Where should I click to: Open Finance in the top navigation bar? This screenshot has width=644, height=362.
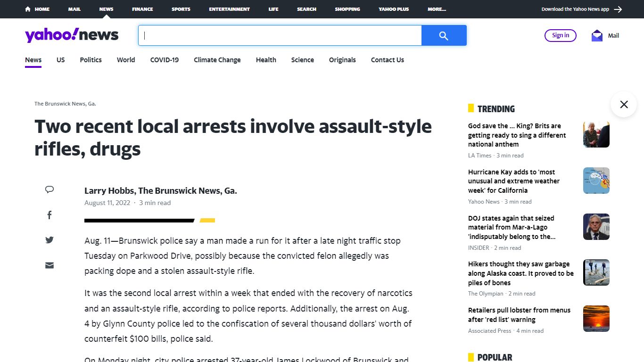142,9
